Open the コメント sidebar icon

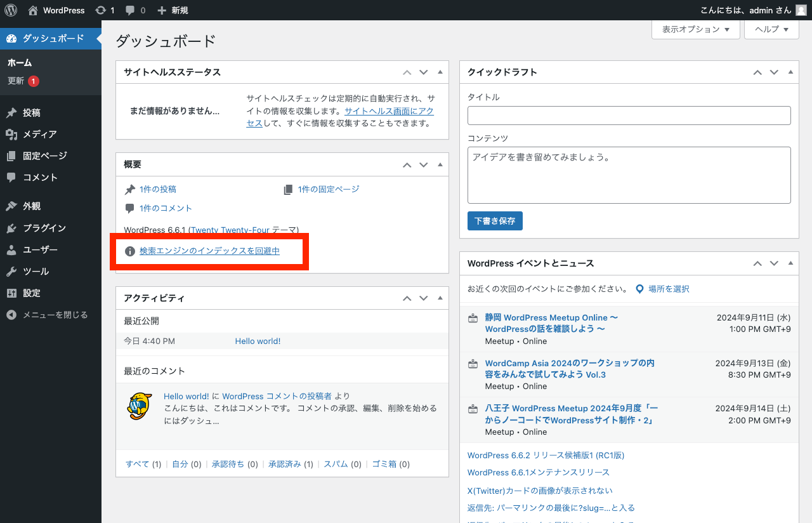pyautogui.click(x=11, y=178)
